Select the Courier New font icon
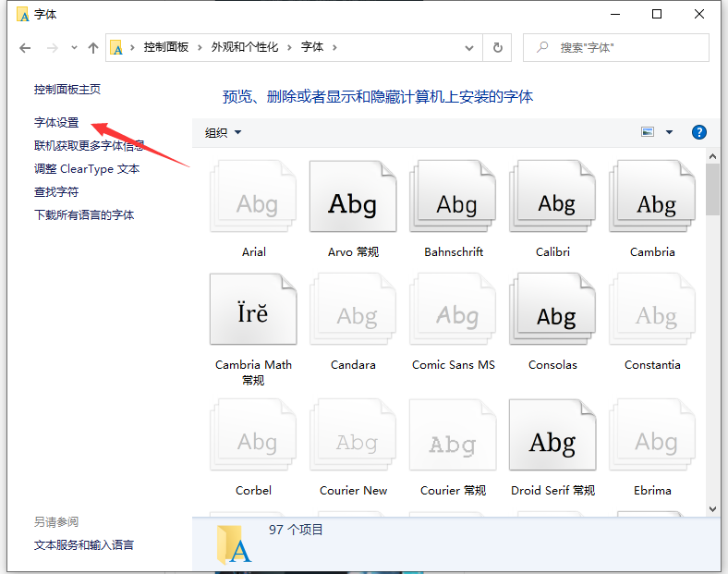This screenshot has width=728, height=574. (x=353, y=434)
